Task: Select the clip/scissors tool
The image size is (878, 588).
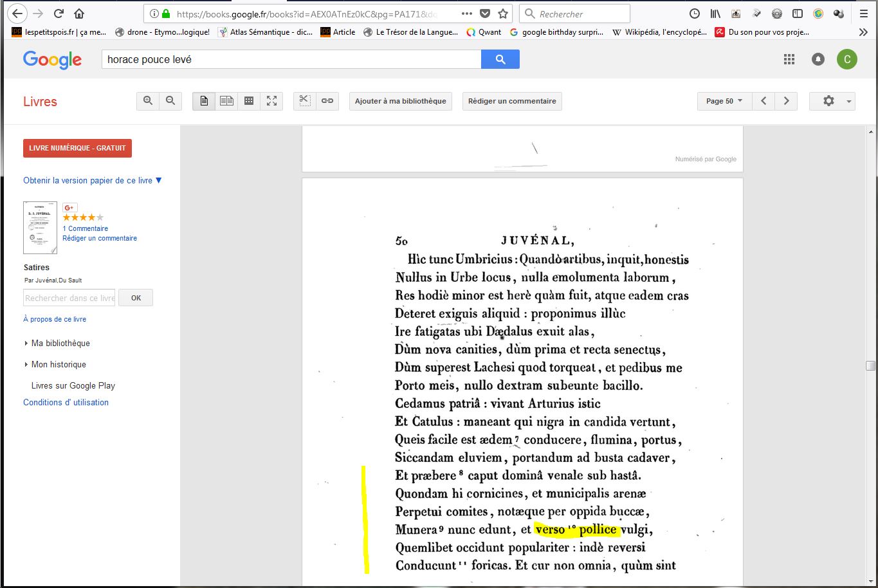Action: [x=305, y=101]
